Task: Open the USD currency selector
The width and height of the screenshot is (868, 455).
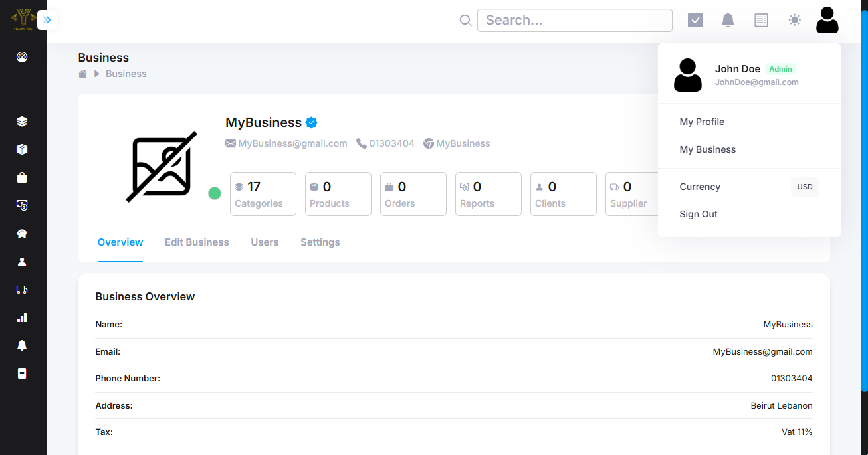Action: pos(805,187)
